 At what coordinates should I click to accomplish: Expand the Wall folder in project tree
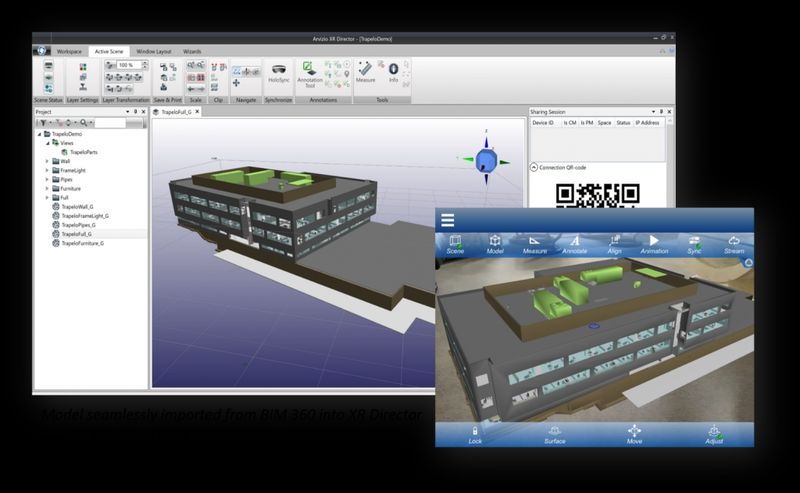(x=47, y=161)
